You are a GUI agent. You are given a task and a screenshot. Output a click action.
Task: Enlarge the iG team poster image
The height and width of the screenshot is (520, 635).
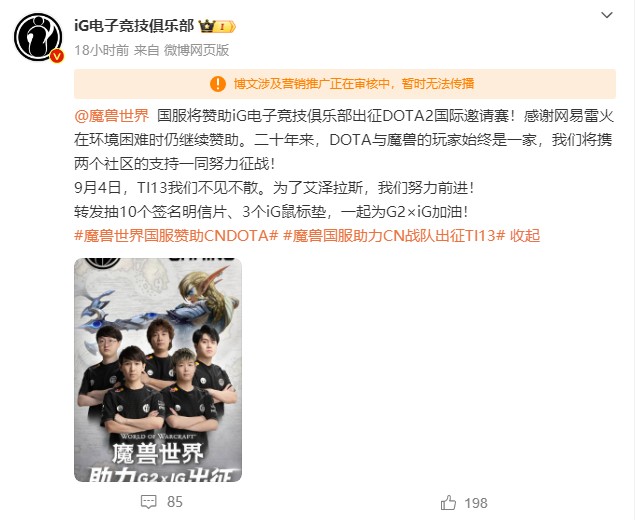158,370
